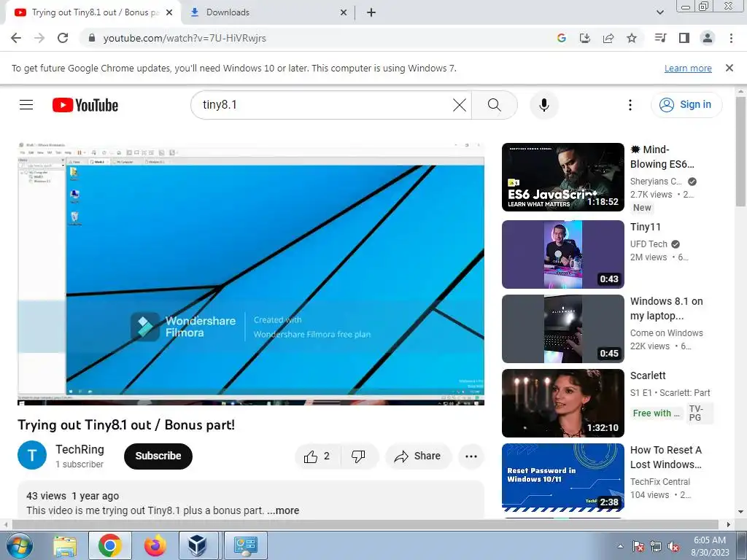Click the Sign in button
The width and height of the screenshot is (747, 560).
[x=686, y=105]
